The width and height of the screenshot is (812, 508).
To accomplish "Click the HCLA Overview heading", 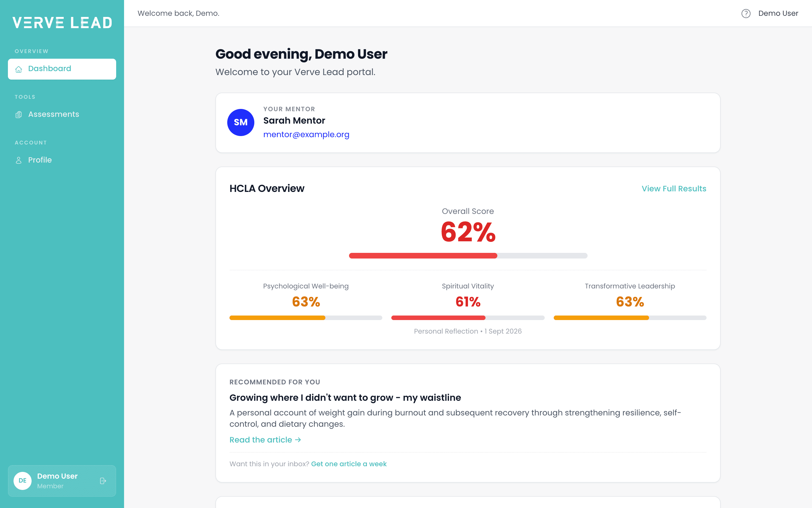I will [267, 189].
